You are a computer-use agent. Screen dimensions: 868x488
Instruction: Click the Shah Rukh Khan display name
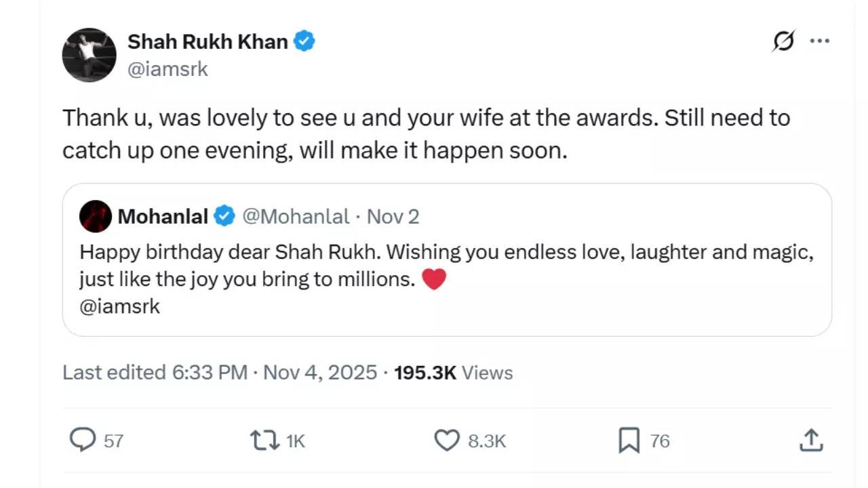pyautogui.click(x=208, y=41)
